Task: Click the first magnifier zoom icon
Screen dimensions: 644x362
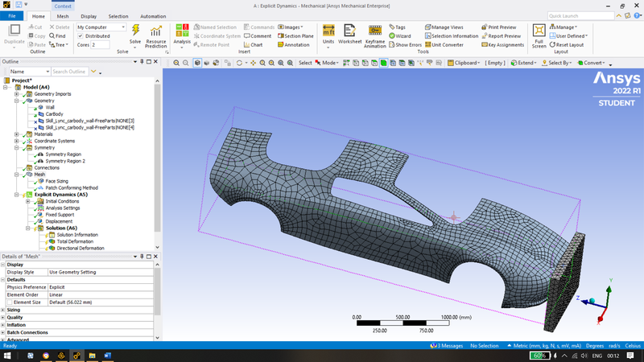Action: coord(176,63)
